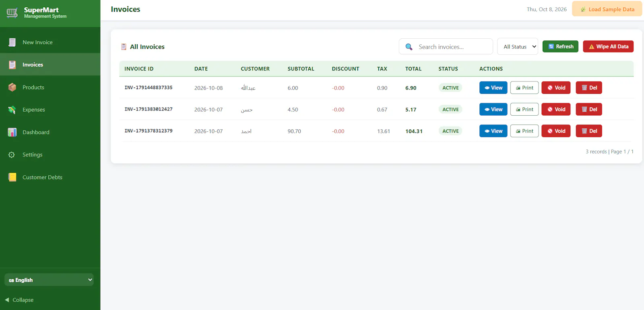Click the Load Sample Data button
This screenshot has width=644, height=310.
607,9
